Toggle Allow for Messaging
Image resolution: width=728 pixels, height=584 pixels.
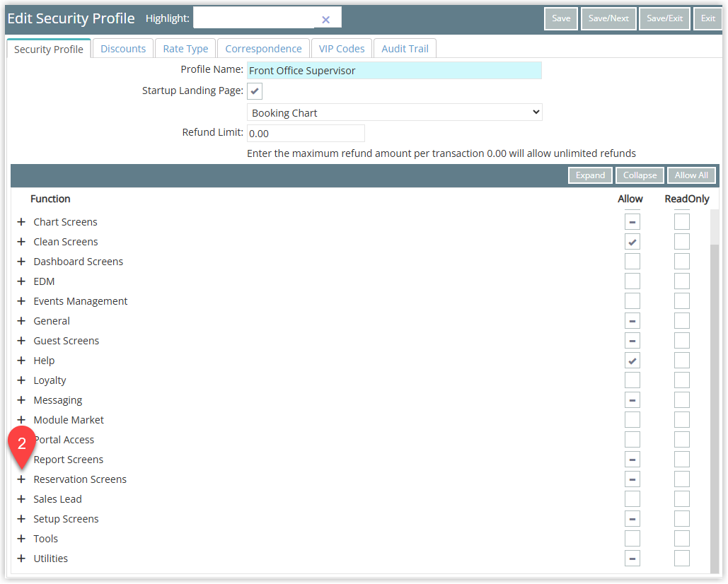[x=632, y=400]
